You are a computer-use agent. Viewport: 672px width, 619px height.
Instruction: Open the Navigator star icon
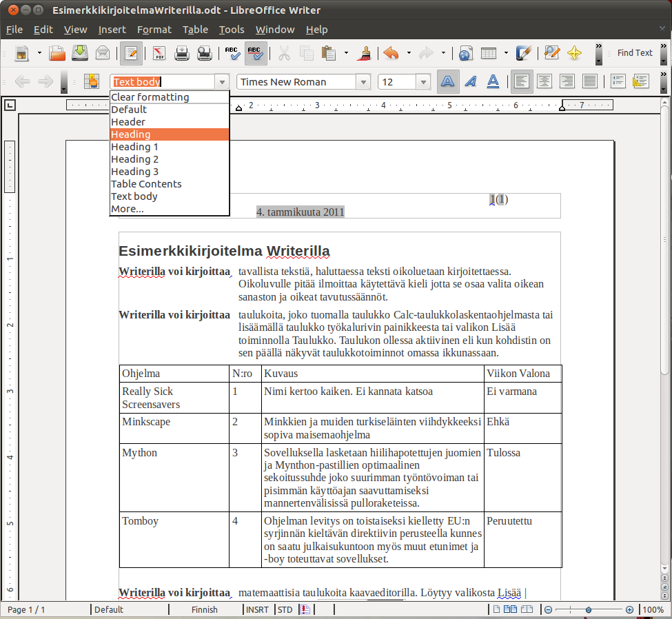[x=574, y=53]
